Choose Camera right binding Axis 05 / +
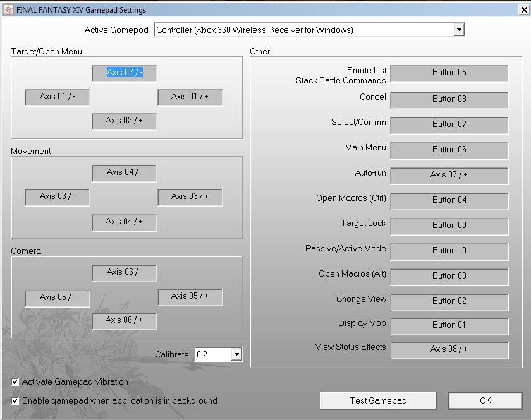 pos(190,297)
